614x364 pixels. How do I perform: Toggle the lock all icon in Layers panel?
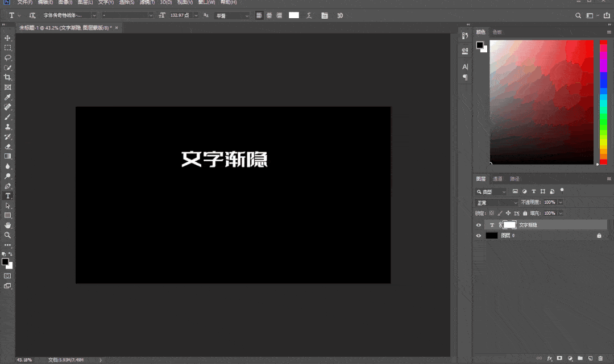point(525,214)
